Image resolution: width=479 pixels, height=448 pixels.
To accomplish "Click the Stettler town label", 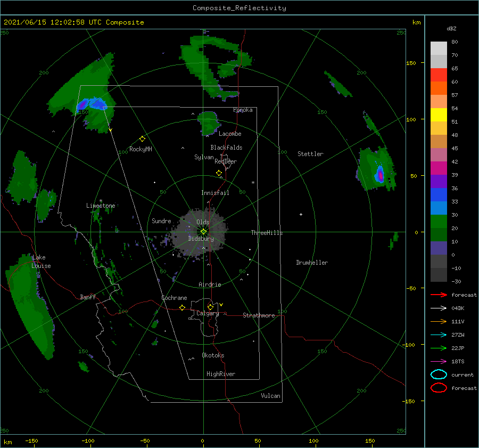I will click(x=310, y=154).
